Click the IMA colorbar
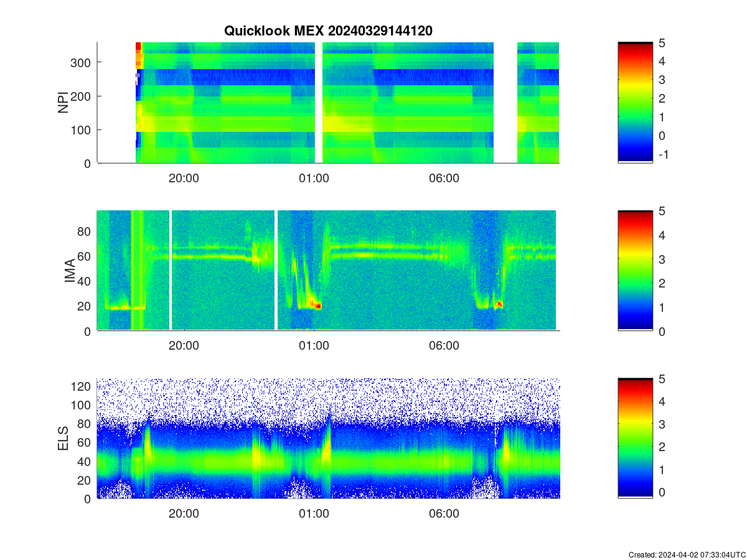The height and width of the screenshot is (560, 747). (635, 271)
